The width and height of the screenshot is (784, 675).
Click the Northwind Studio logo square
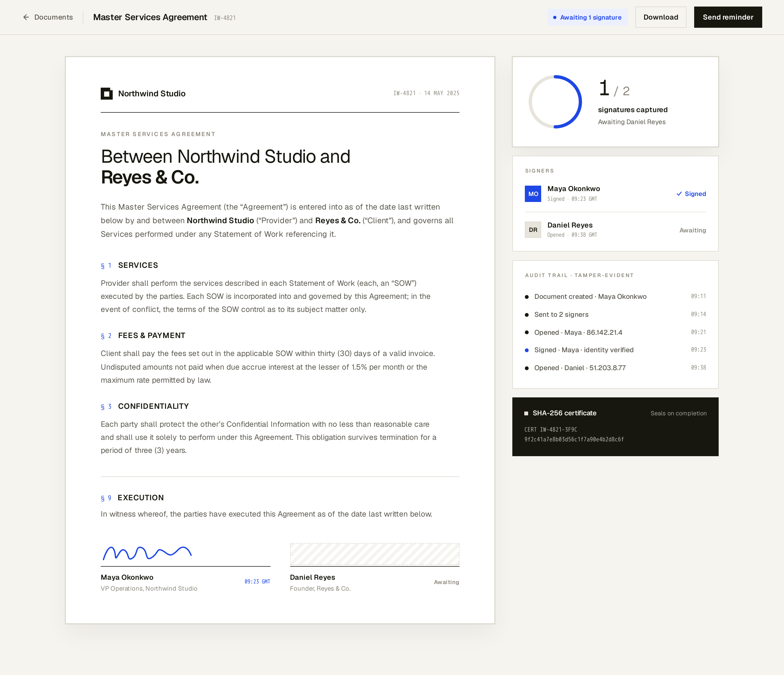pyautogui.click(x=107, y=93)
